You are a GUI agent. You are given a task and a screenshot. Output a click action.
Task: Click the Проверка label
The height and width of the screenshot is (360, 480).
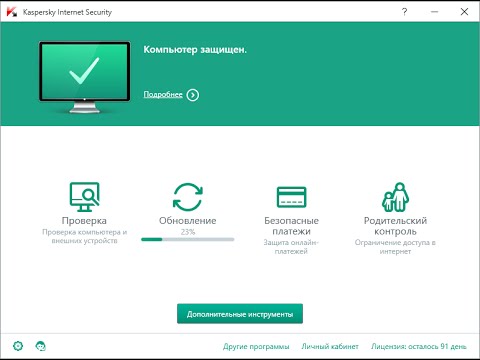[84, 221]
